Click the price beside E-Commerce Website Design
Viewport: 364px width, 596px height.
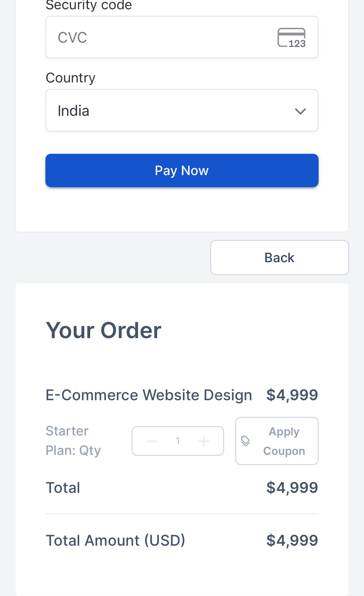(x=292, y=395)
